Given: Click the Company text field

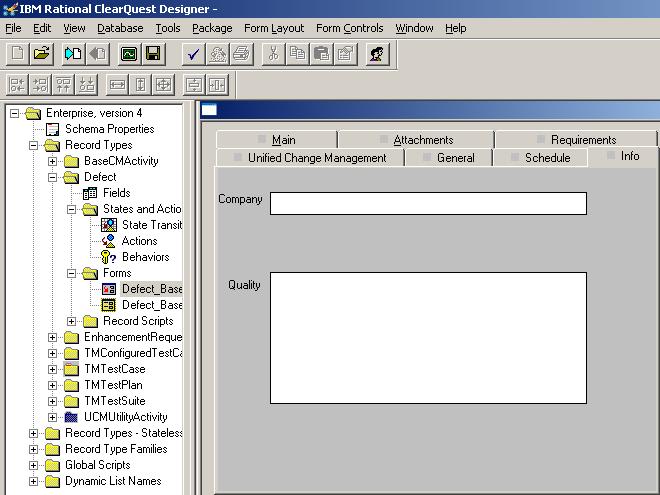Looking at the screenshot, I should coord(428,203).
